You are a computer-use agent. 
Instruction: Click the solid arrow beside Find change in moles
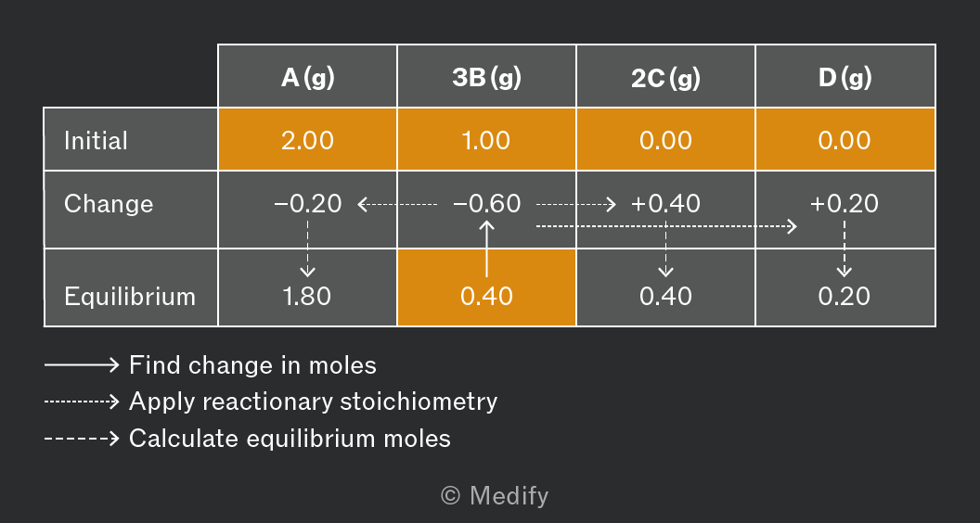82,365
